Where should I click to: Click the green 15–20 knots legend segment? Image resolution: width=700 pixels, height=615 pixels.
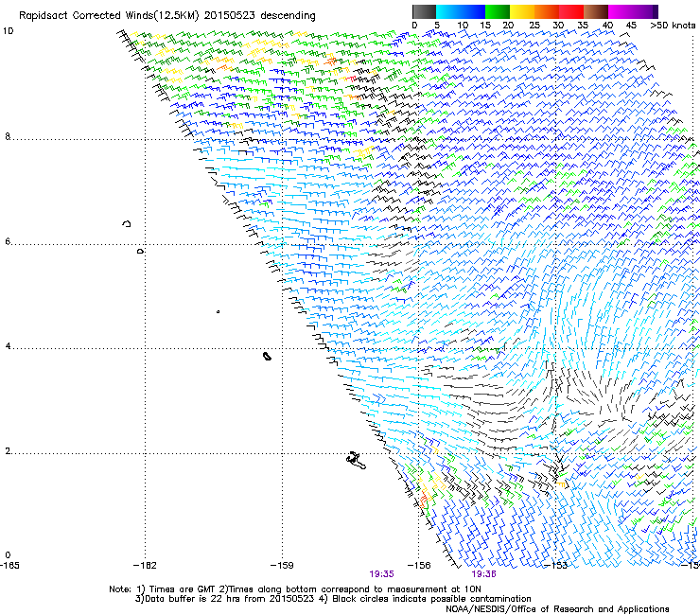(x=498, y=11)
